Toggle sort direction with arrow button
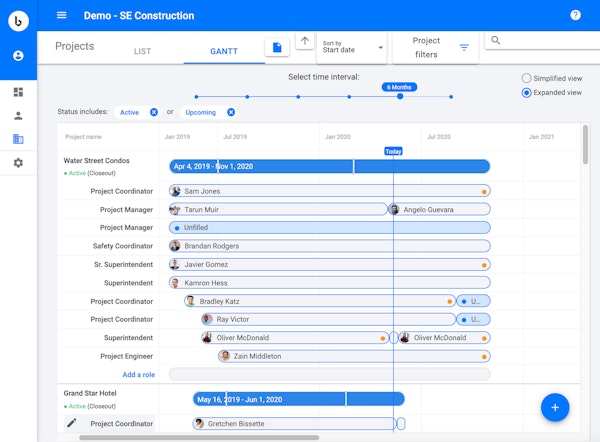The image size is (600, 442). point(305,42)
